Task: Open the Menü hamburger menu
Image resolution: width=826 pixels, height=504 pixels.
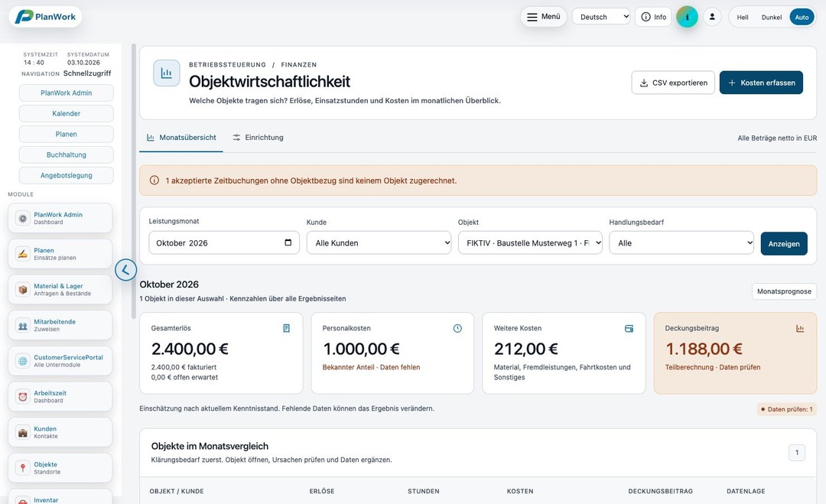Action: (x=544, y=17)
